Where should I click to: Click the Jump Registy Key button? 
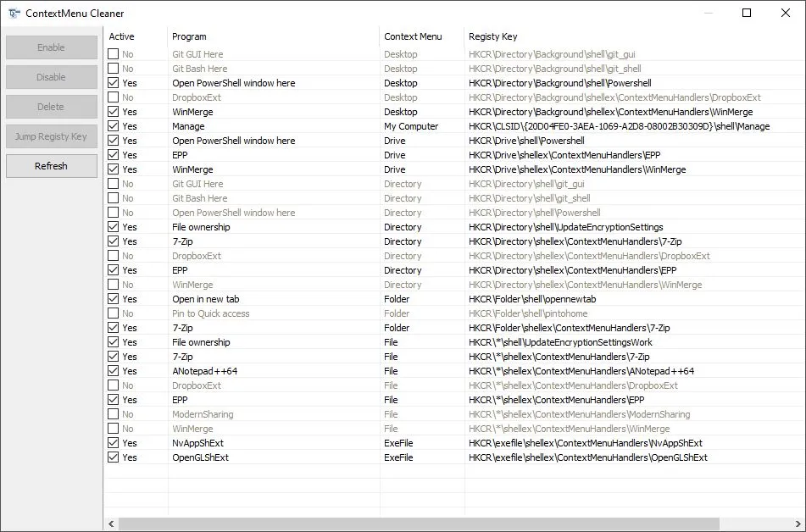coord(52,136)
